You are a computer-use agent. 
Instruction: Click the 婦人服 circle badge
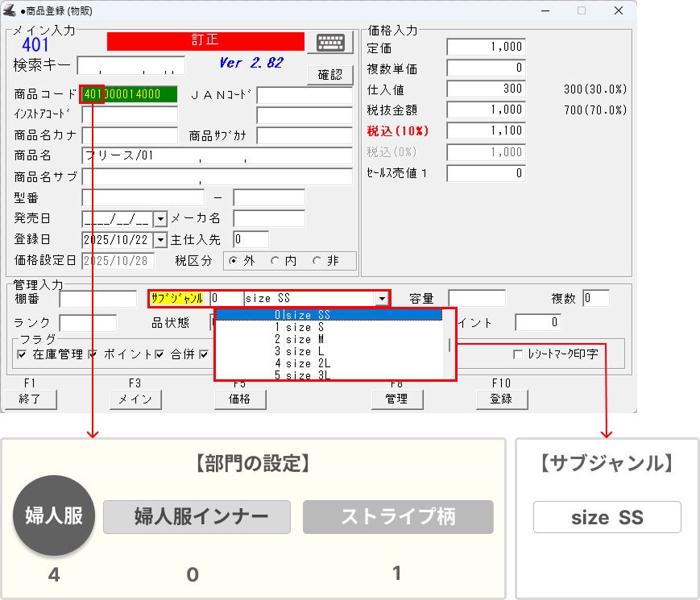55,516
